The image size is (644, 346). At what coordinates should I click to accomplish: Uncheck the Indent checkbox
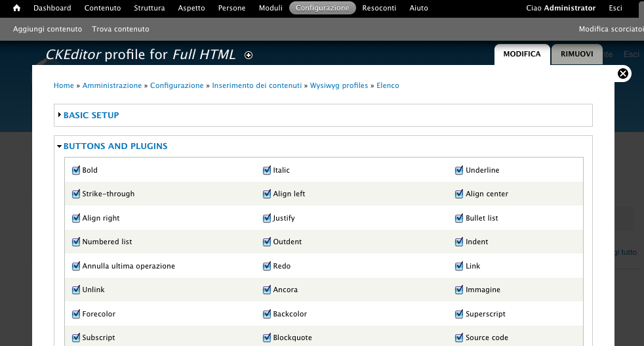coord(459,242)
